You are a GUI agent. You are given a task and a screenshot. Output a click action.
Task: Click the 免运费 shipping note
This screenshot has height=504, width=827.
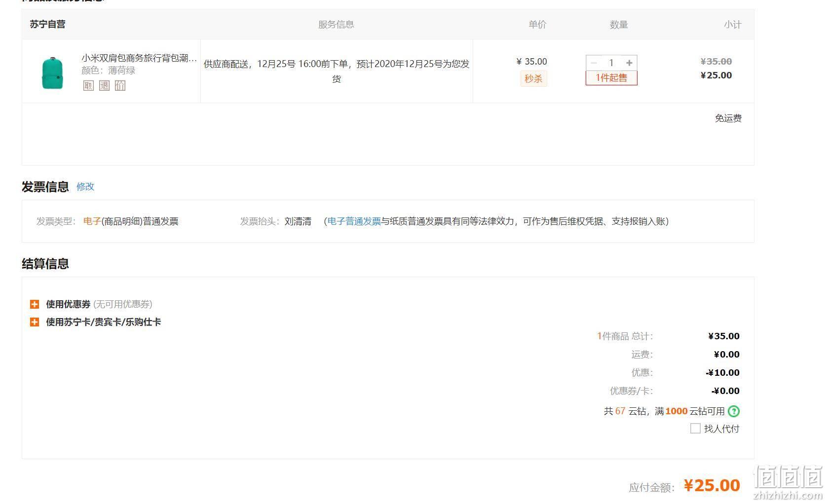click(728, 118)
